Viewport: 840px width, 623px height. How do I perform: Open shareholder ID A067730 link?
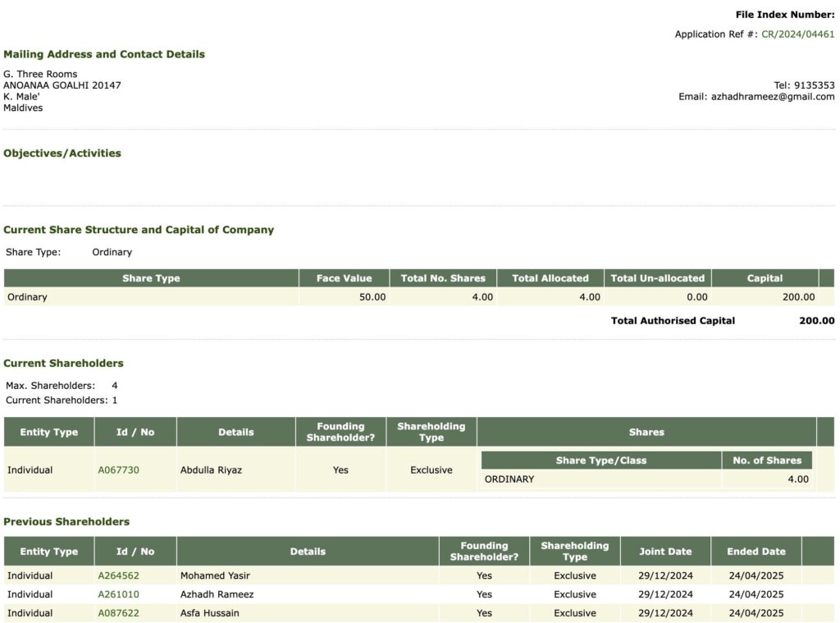click(x=118, y=470)
